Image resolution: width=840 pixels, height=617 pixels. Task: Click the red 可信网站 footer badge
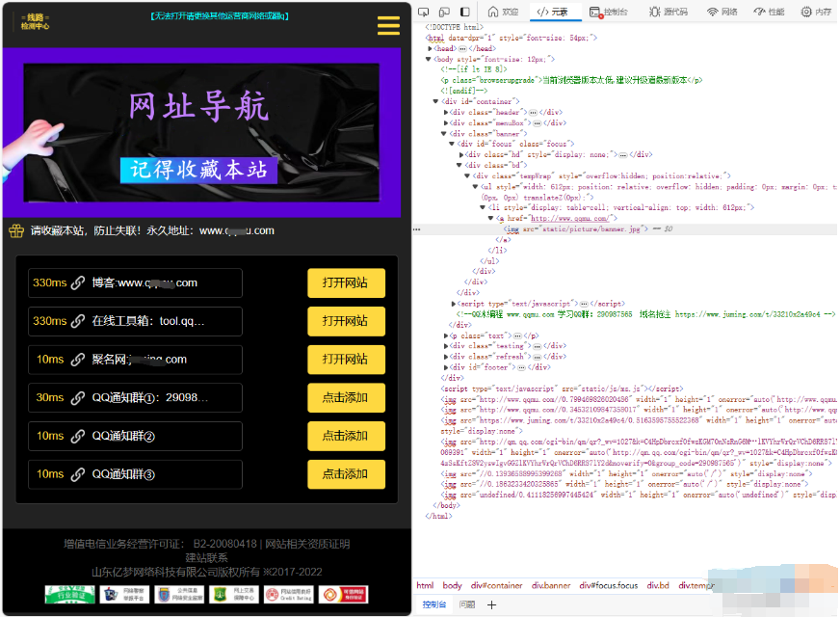[x=343, y=595]
